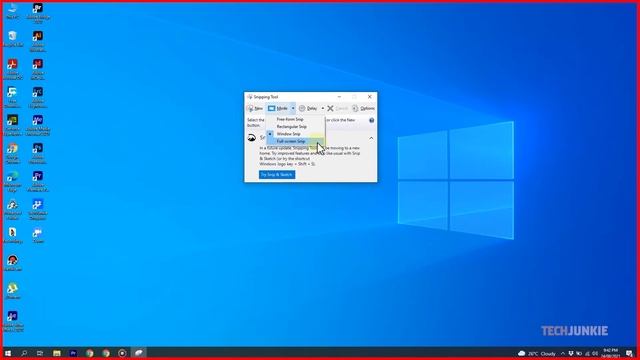Click the Try Snip & Sketch button

click(x=277, y=175)
